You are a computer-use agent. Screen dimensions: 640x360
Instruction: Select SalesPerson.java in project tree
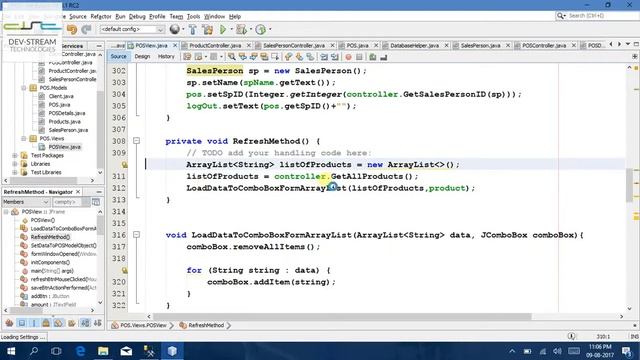(68, 130)
